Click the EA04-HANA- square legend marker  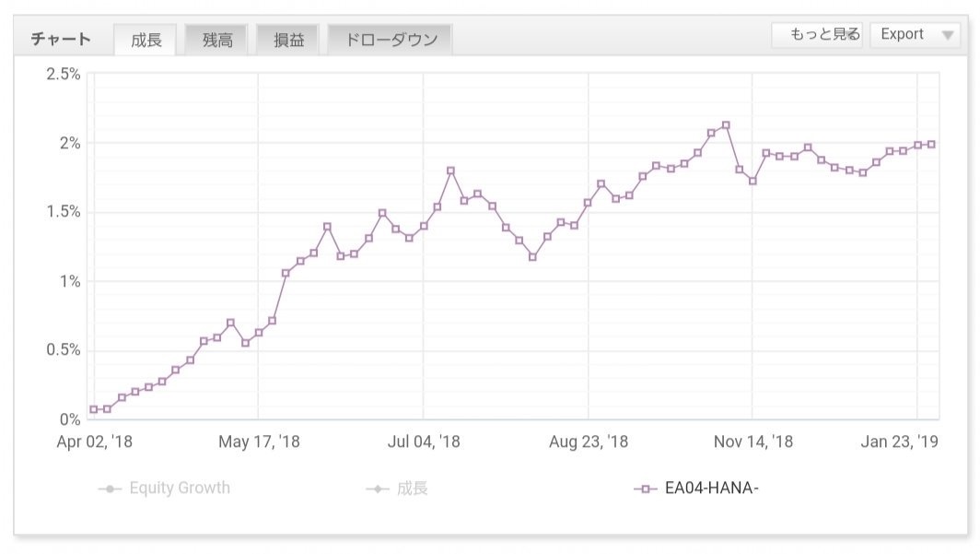pyautogui.click(x=647, y=489)
